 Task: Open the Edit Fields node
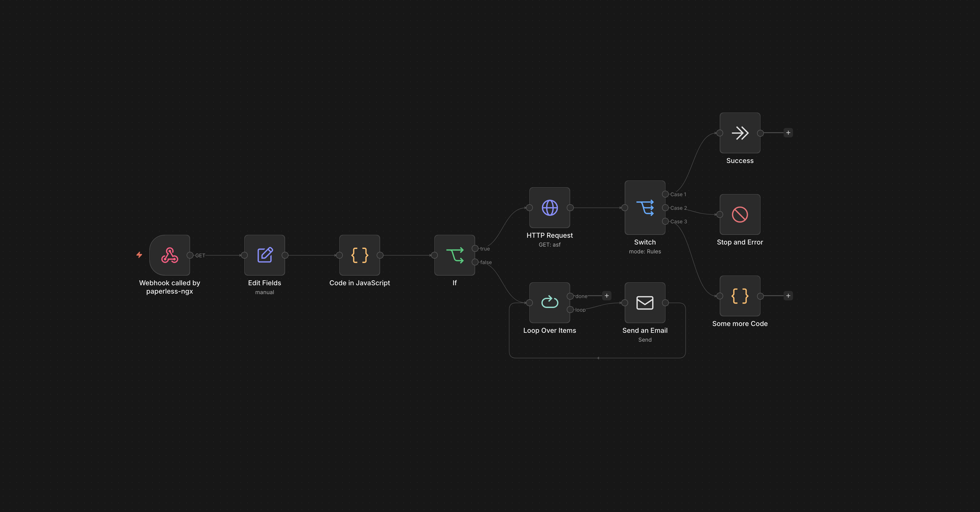click(264, 255)
